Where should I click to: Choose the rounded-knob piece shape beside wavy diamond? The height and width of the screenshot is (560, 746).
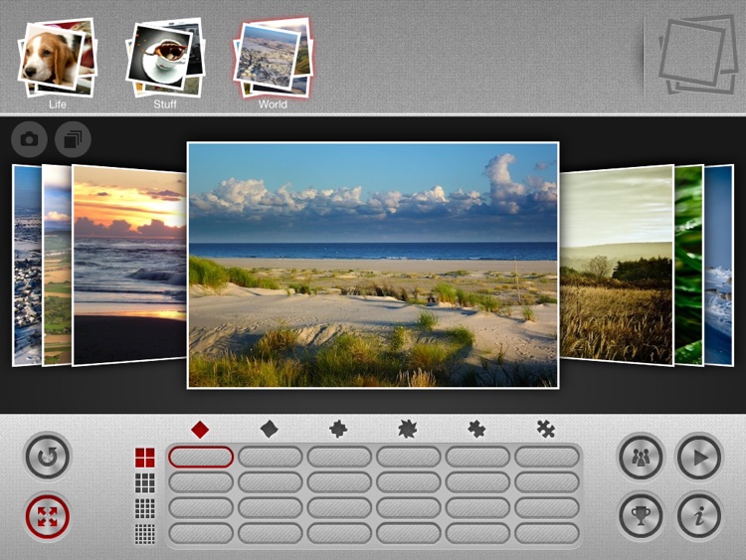[338, 430]
